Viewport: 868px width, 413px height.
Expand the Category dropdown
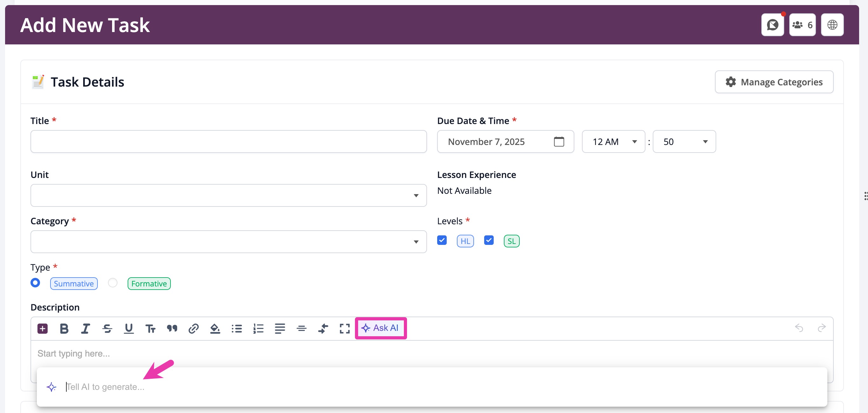pyautogui.click(x=229, y=242)
